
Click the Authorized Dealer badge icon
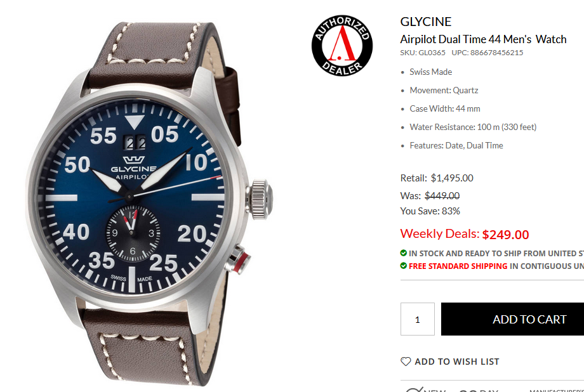[x=342, y=46]
